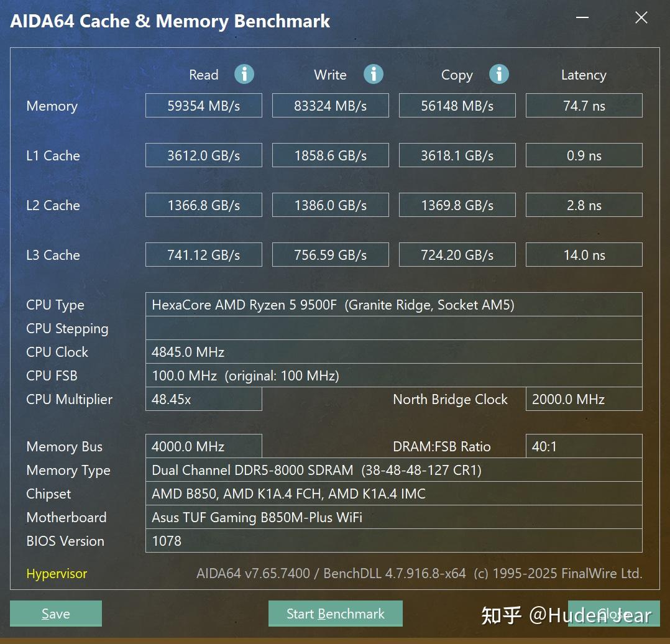Click the BIOS Version field showing 1078
This screenshot has width=670, height=644.
click(393, 541)
